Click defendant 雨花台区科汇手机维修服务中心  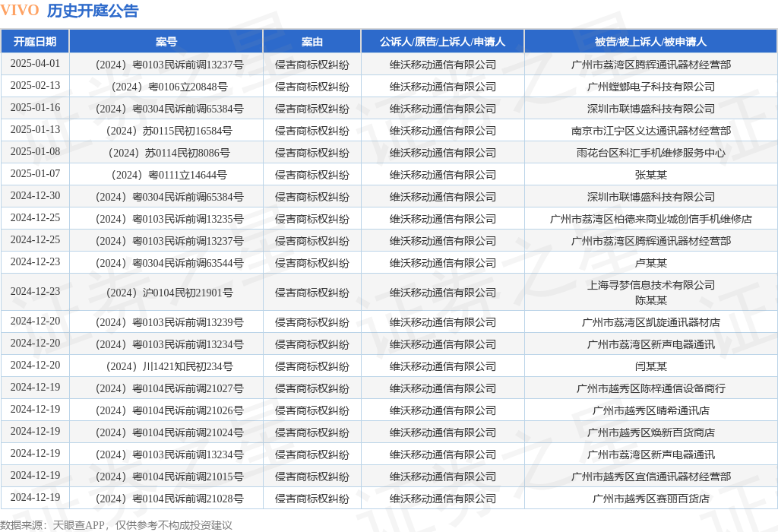tap(650, 153)
